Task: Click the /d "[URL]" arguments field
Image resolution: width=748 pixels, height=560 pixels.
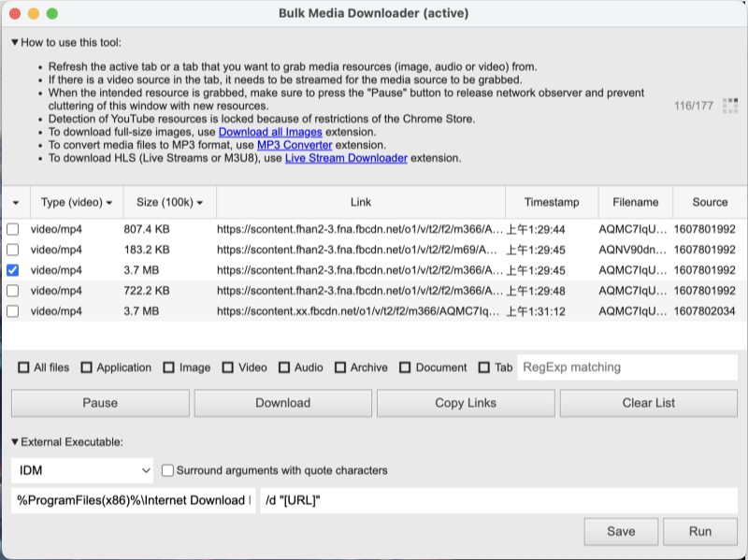Action: point(499,500)
